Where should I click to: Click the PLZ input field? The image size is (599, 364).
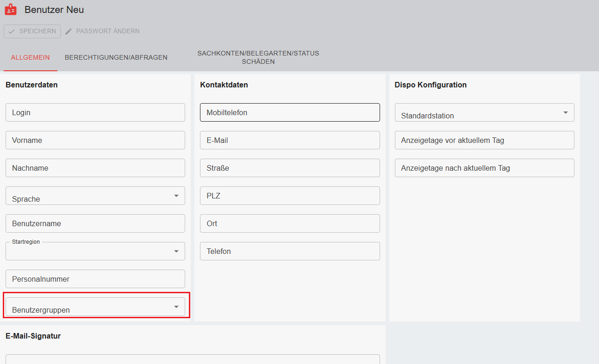(x=290, y=196)
